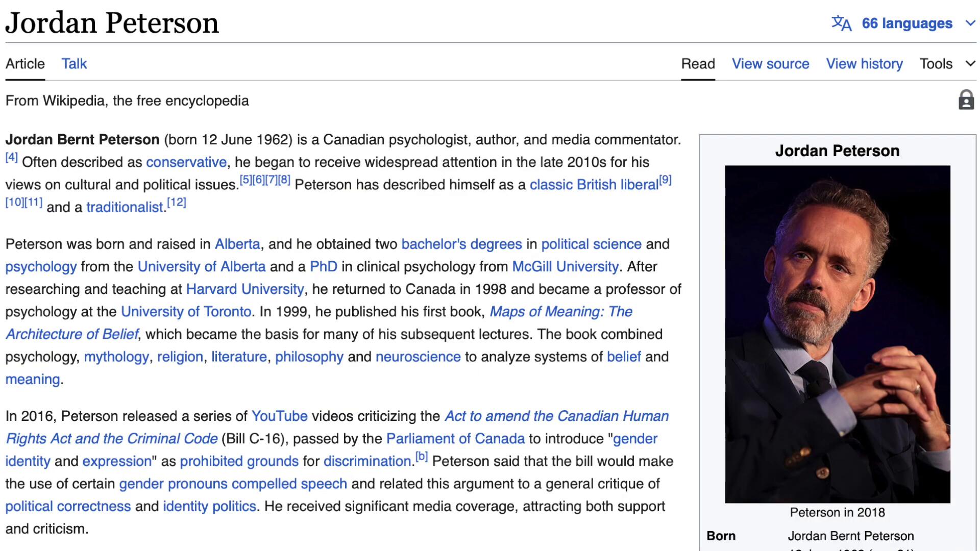Click the page protection padlock icon
This screenshot has height=551, width=980.
click(x=966, y=100)
